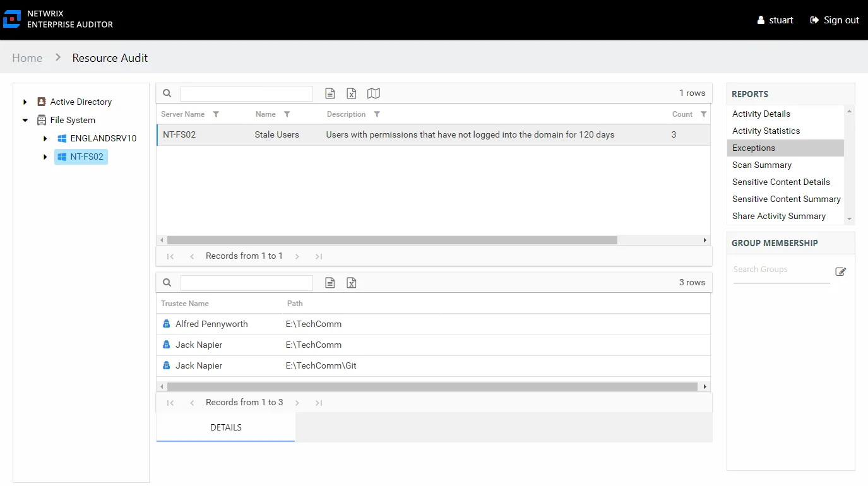Click the user icon beside Alfred Pennyworth
868x486 pixels.
(167, 324)
